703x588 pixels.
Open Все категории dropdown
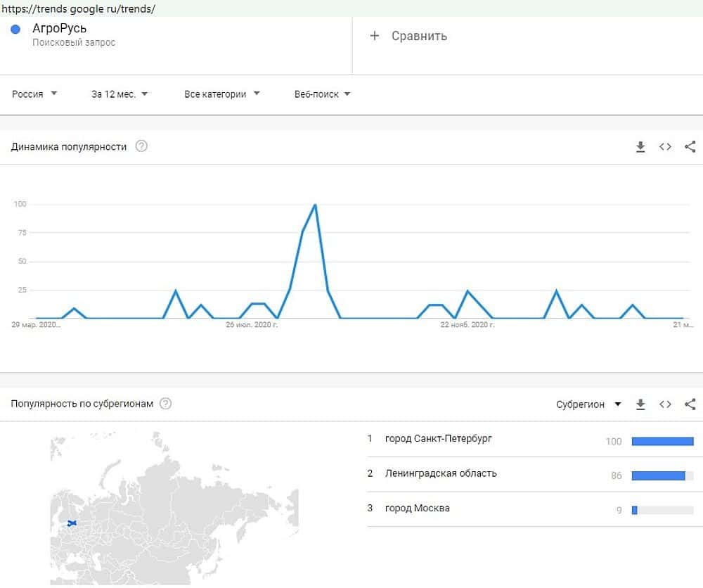(x=222, y=94)
